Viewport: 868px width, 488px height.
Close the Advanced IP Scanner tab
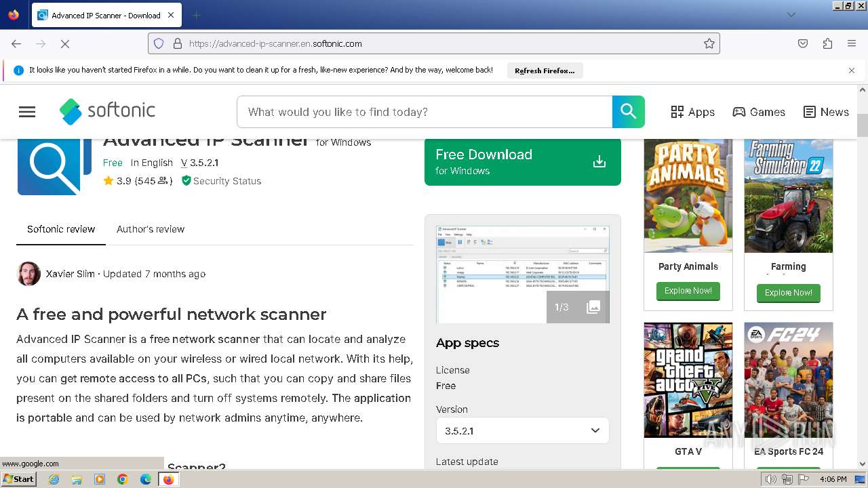point(171,15)
